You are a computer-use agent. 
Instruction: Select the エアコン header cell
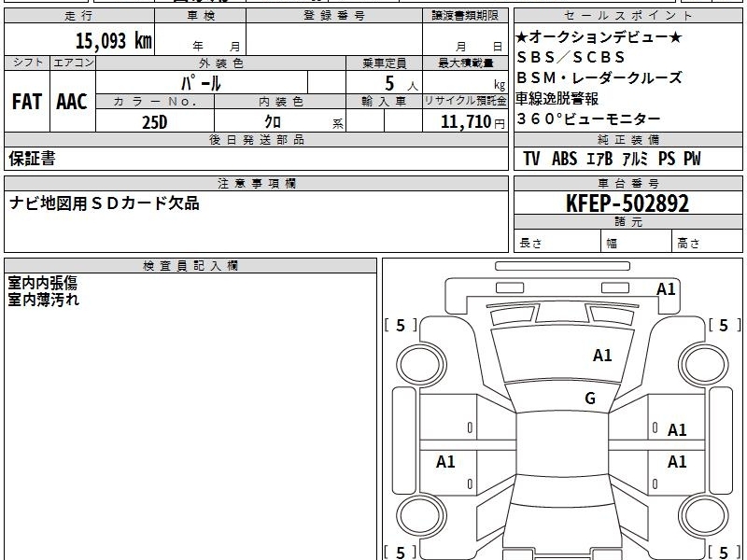[73, 63]
